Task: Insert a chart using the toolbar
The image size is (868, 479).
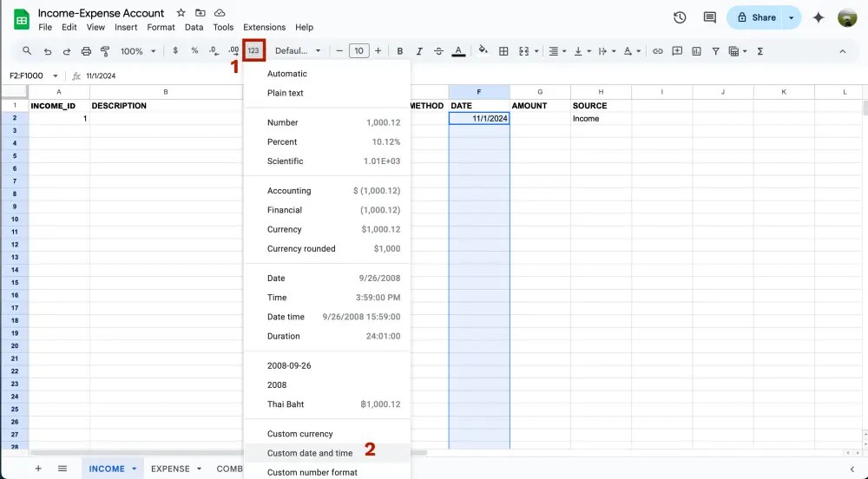Action: tap(696, 51)
